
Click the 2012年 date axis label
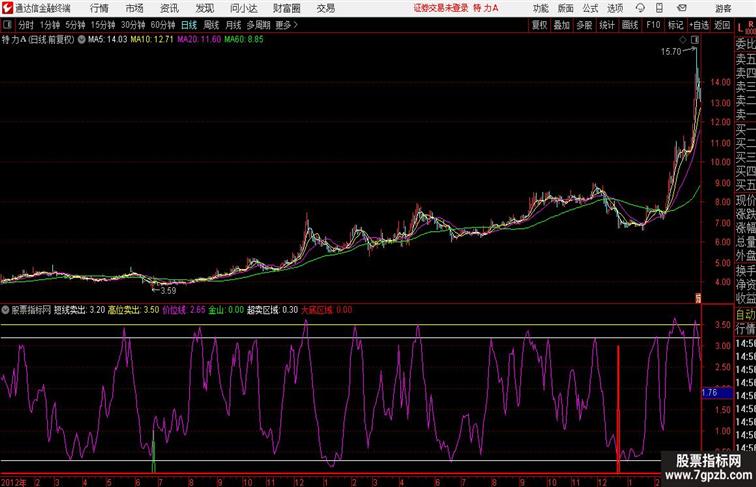14,482
